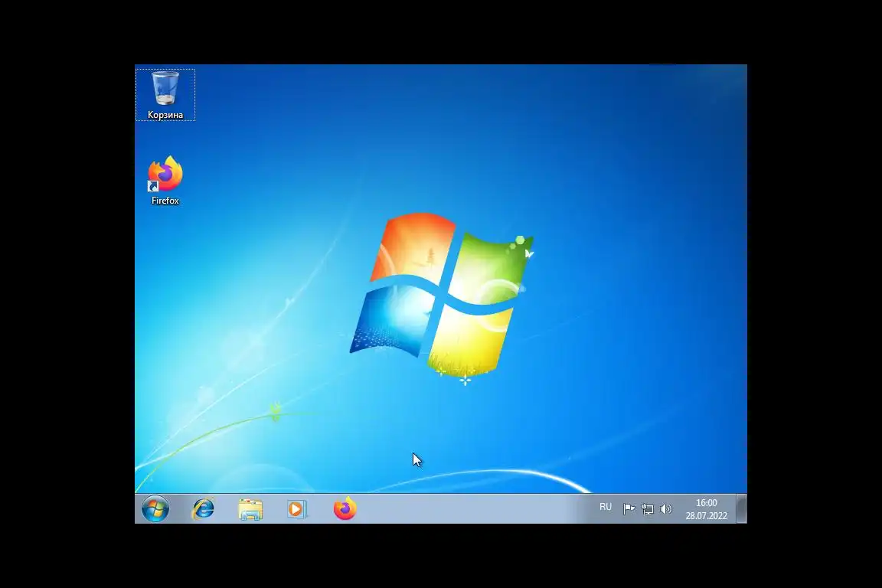Open network status icon in tray

coord(648,509)
